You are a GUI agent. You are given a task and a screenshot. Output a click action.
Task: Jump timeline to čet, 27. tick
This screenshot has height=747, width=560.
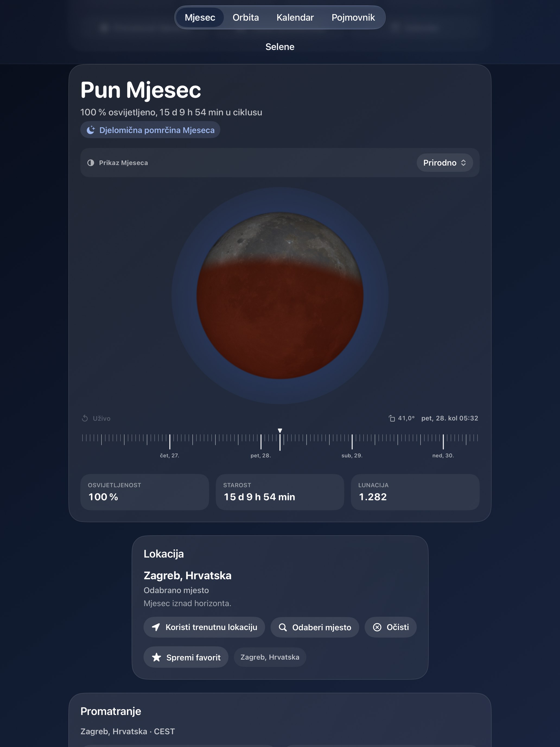click(x=170, y=442)
